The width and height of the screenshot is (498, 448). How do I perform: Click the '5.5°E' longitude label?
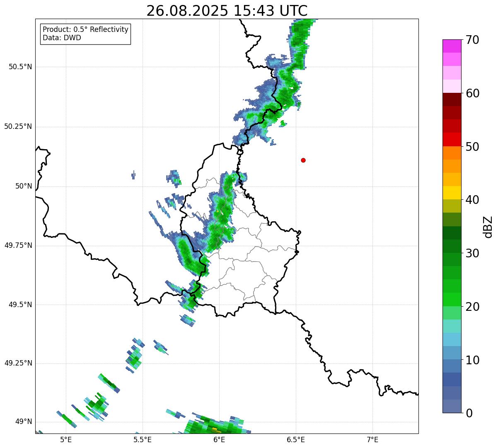point(143,439)
